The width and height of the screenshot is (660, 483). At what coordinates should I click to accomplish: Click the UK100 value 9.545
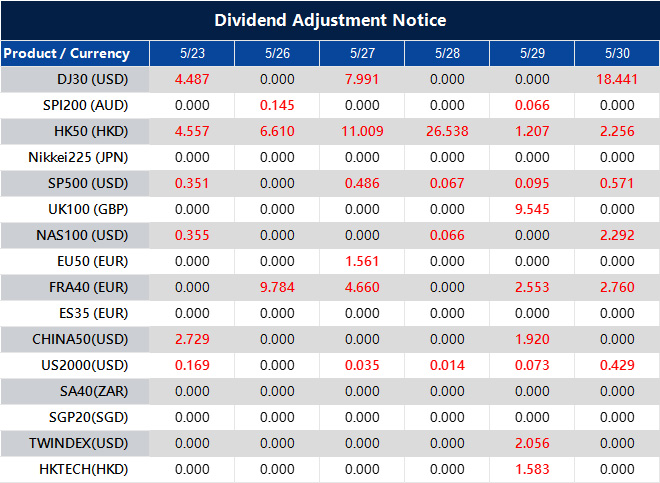point(531,209)
